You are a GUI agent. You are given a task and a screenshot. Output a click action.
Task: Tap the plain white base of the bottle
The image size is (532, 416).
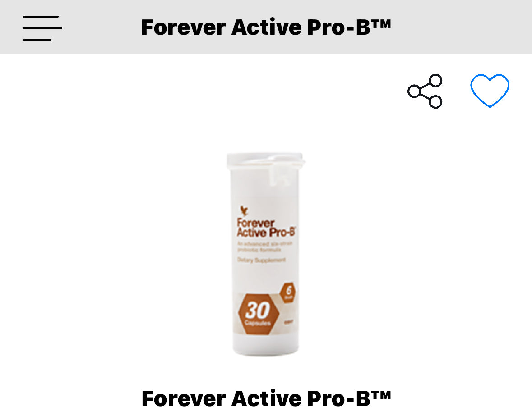click(x=266, y=345)
